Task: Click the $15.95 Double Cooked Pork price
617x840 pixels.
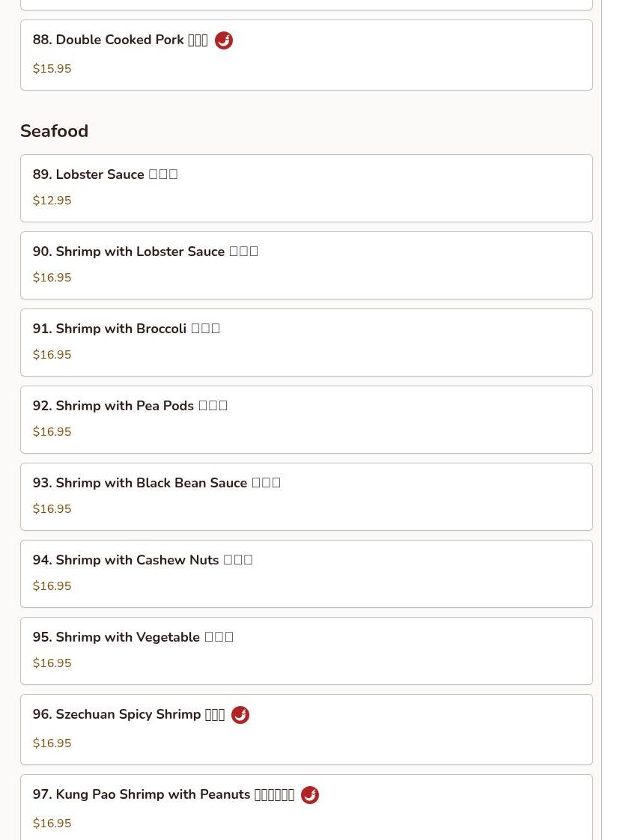Action: tap(52, 69)
